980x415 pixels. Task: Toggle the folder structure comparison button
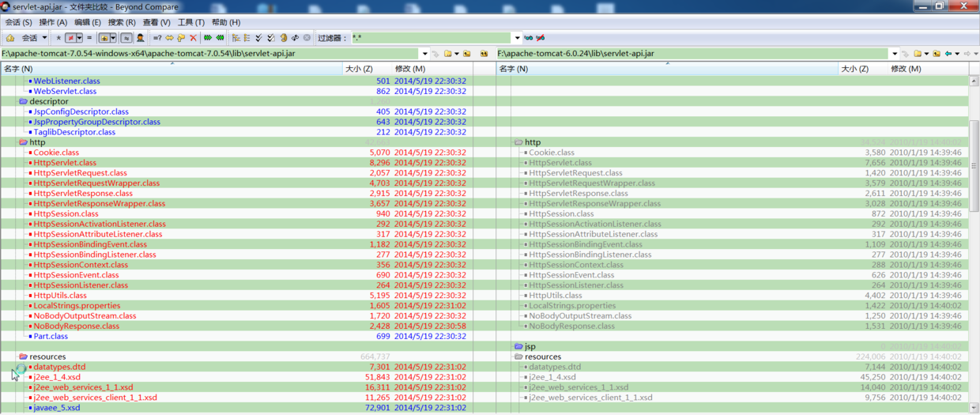[x=104, y=37]
